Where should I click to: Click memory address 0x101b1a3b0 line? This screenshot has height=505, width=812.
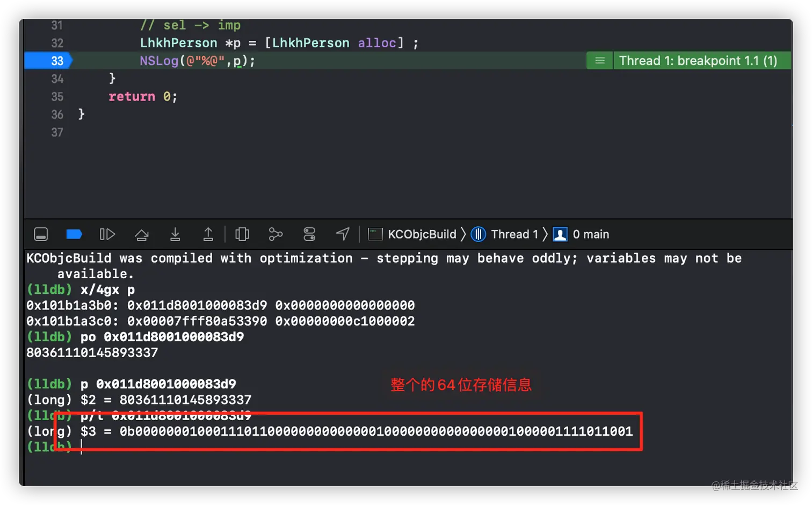pyautogui.click(x=220, y=306)
